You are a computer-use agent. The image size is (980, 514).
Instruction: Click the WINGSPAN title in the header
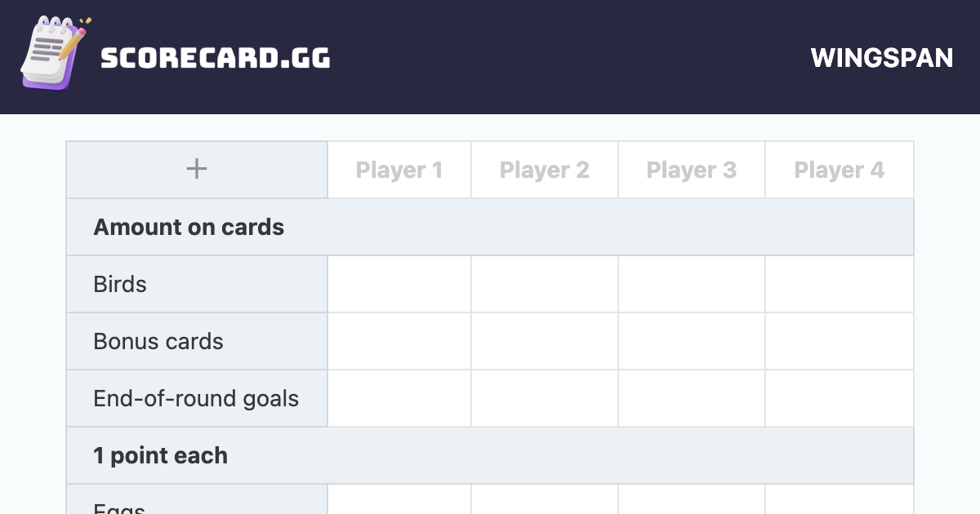point(882,58)
